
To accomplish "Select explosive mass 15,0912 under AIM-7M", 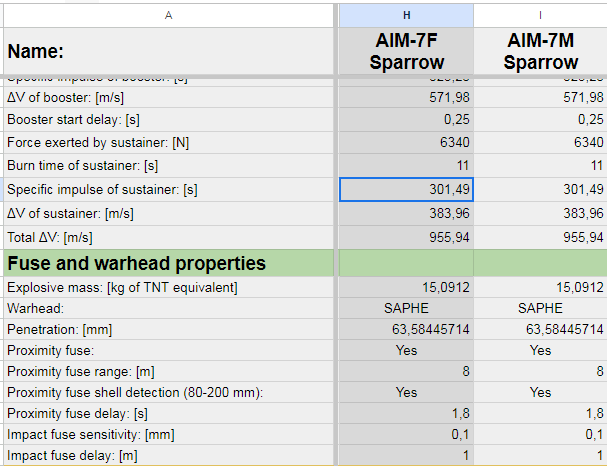I will (540, 288).
